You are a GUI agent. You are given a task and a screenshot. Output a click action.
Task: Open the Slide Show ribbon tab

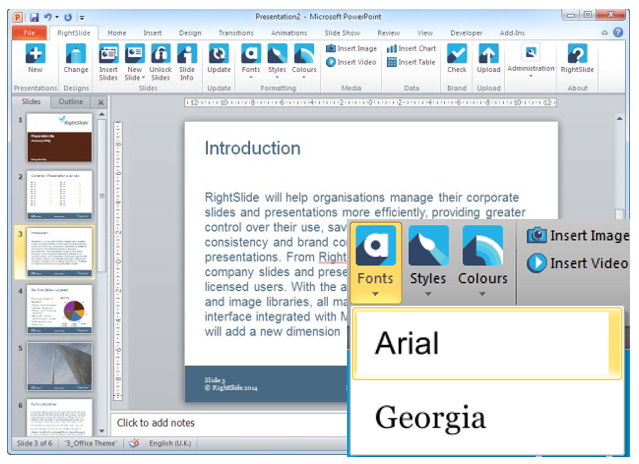pos(342,33)
